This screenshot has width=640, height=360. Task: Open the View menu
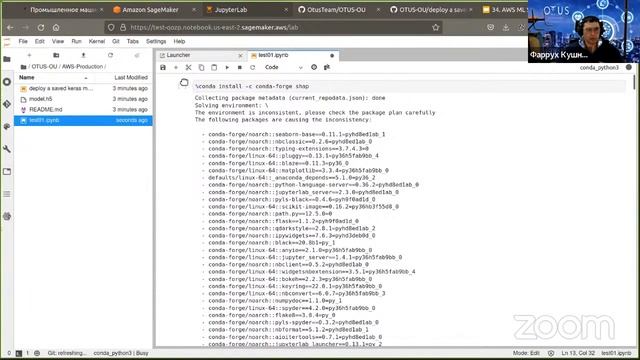pyautogui.click(x=58, y=42)
